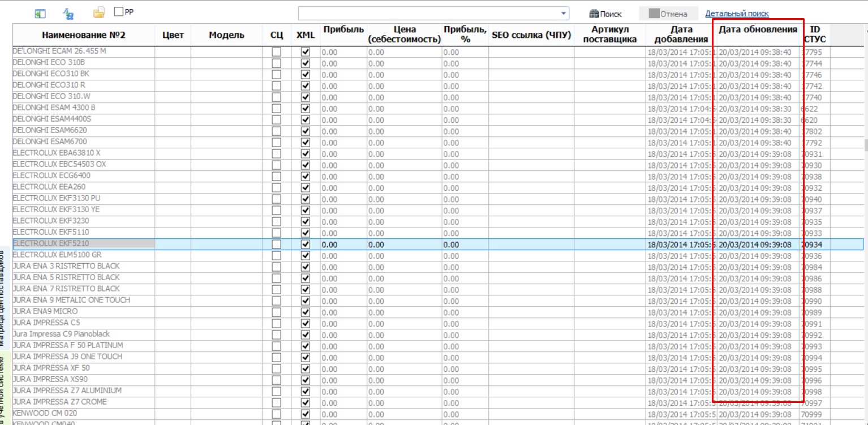
Task: Select the DELONGHI ESAM4400S row name
Action: pos(51,119)
